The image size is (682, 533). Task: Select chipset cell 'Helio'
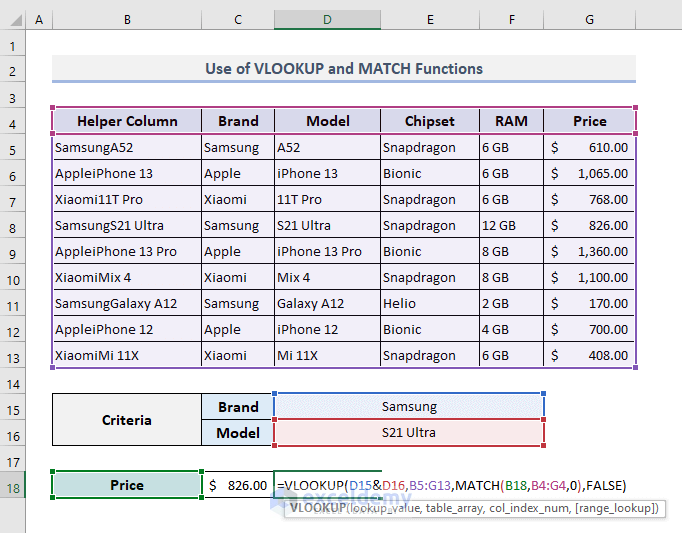430,303
